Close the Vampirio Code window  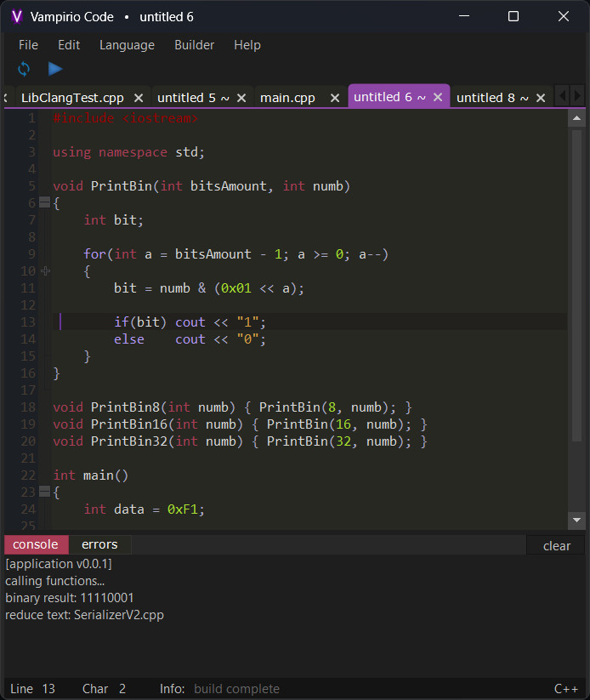pos(564,16)
